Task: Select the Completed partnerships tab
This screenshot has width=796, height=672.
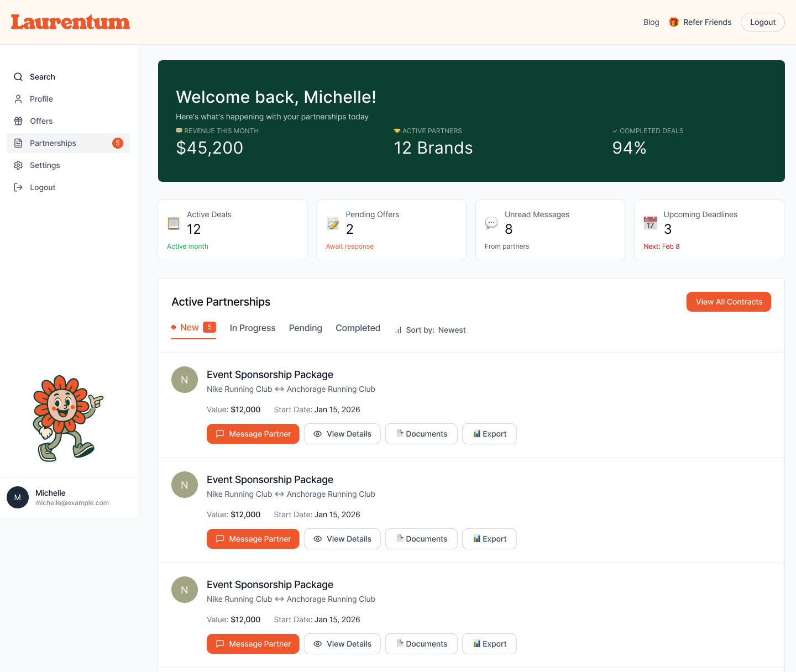Action: [358, 328]
